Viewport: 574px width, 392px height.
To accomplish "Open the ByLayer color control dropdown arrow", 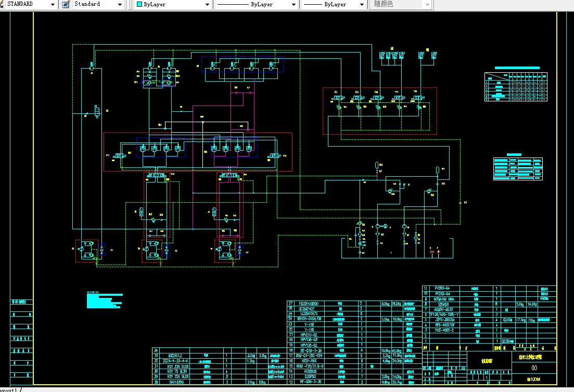I will coord(207,4).
